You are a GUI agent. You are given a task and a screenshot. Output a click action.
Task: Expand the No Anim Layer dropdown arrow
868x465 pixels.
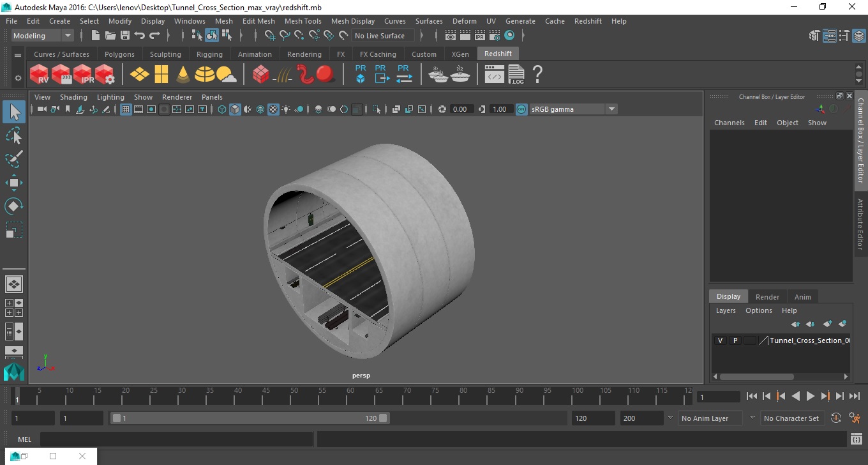pos(670,418)
